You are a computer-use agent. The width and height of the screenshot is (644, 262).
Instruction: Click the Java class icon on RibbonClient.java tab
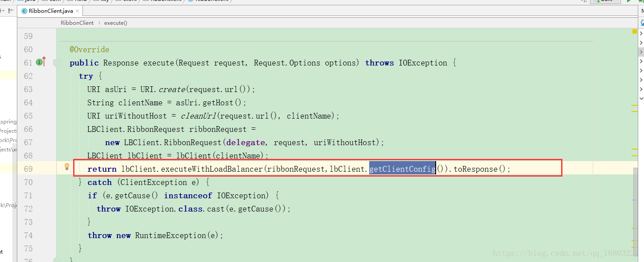tap(24, 11)
